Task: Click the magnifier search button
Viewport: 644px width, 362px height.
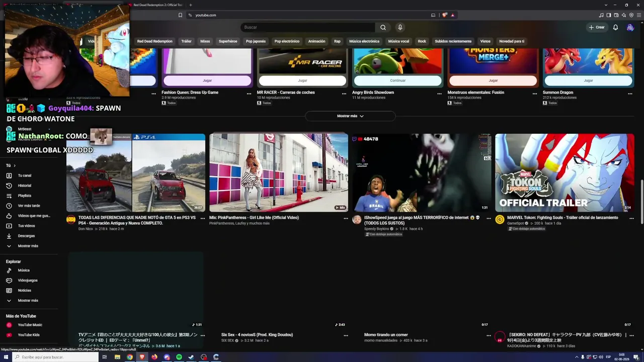Action: (383, 27)
